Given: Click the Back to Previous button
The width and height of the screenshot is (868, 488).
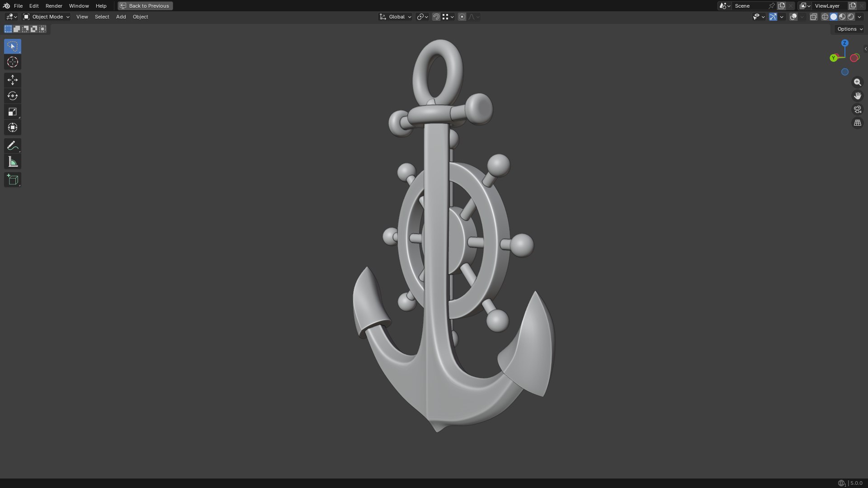Looking at the screenshot, I should 145,6.
